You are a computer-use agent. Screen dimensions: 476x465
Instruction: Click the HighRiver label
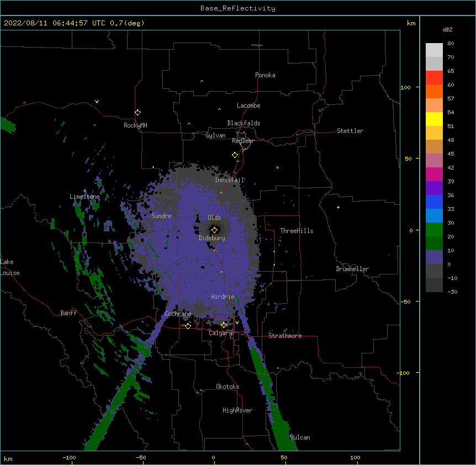pos(237,410)
